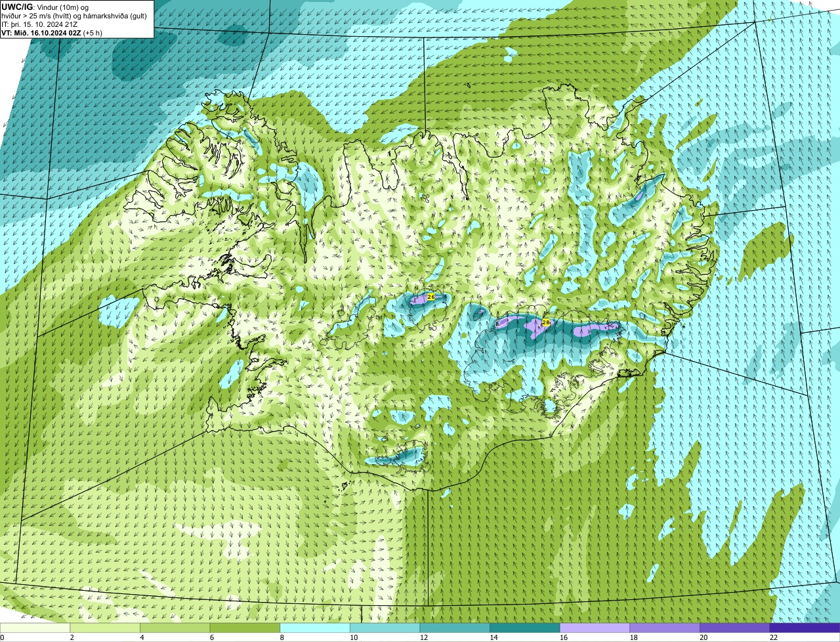Click the text 'hviður > 25 m/s (hvítt) og hámarkshviða (gult)'
840x642 pixels.
(74, 15)
